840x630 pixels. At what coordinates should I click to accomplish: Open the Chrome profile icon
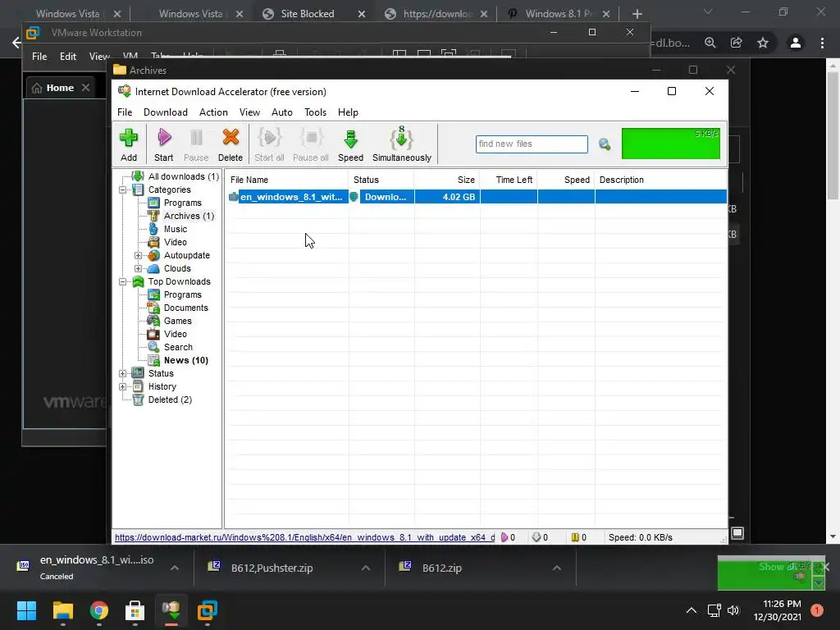[796, 43]
